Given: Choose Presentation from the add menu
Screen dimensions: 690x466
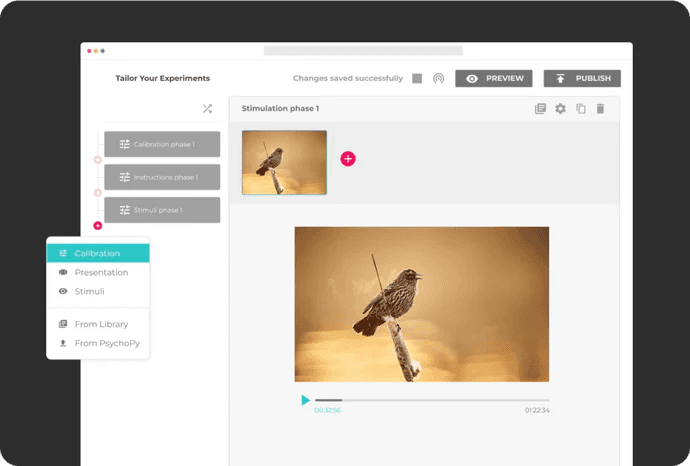Looking at the screenshot, I should click(98, 272).
